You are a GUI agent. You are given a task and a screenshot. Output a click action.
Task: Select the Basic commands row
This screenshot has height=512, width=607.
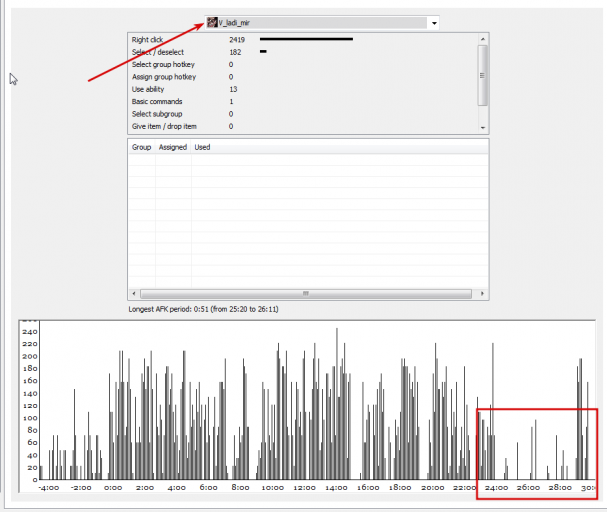pos(303,101)
